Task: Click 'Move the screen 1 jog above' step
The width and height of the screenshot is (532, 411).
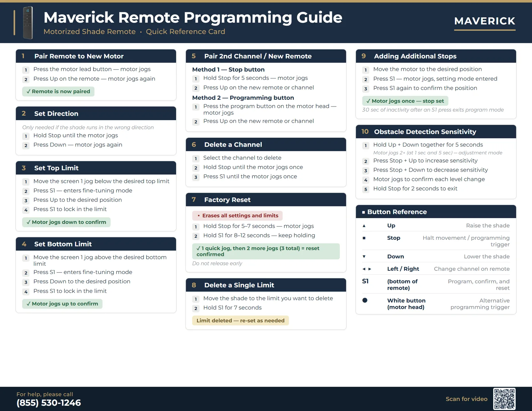Action: [x=100, y=260]
